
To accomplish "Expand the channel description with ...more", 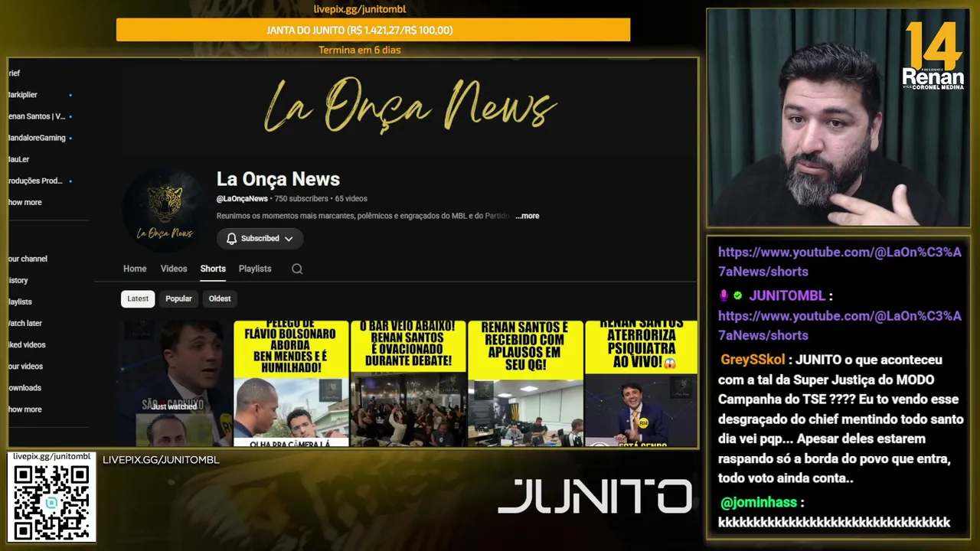I will pyautogui.click(x=527, y=216).
